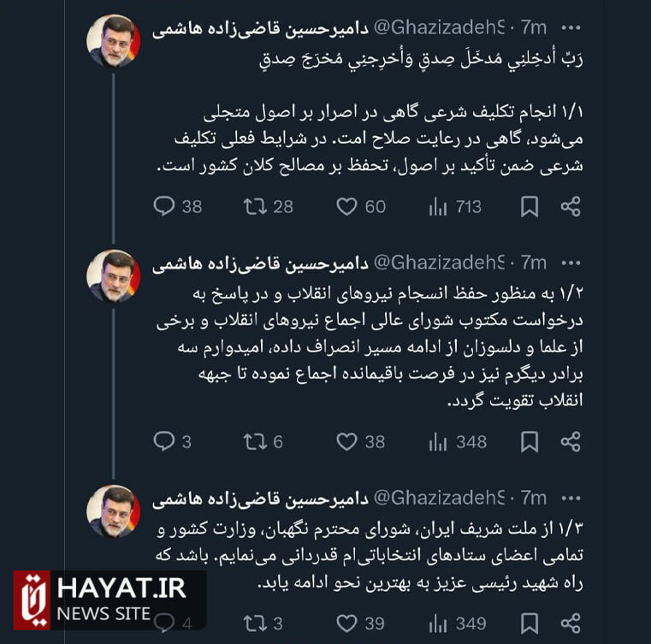The height and width of the screenshot is (644, 651).
Task: Open the more options menu on first tweet
Action: [x=570, y=28]
